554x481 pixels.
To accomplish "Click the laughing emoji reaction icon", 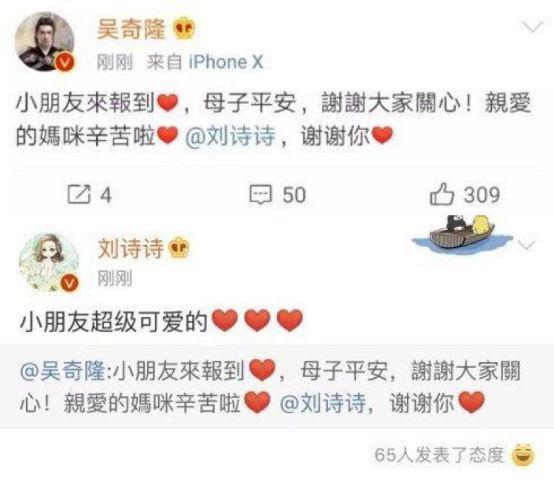I will (x=524, y=455).
